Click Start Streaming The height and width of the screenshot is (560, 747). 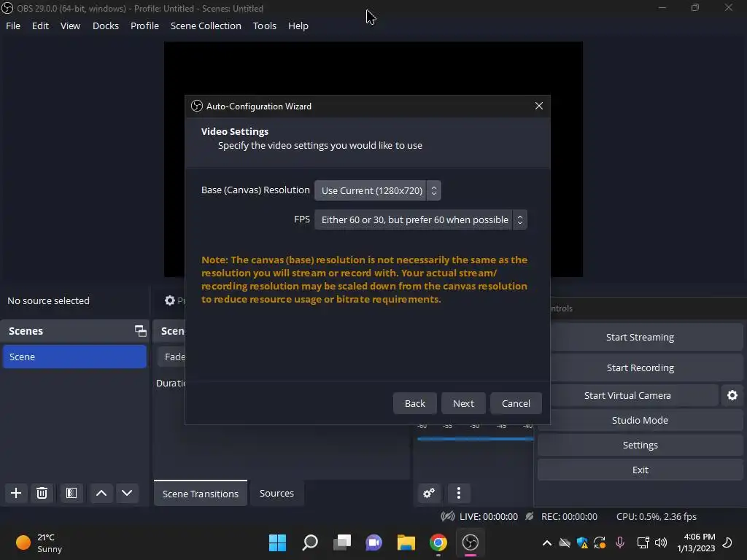pos(640,337)
